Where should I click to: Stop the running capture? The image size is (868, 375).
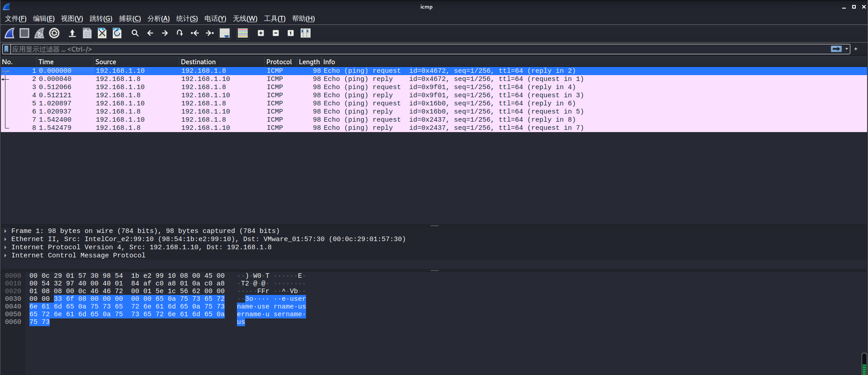click(24, 33)
